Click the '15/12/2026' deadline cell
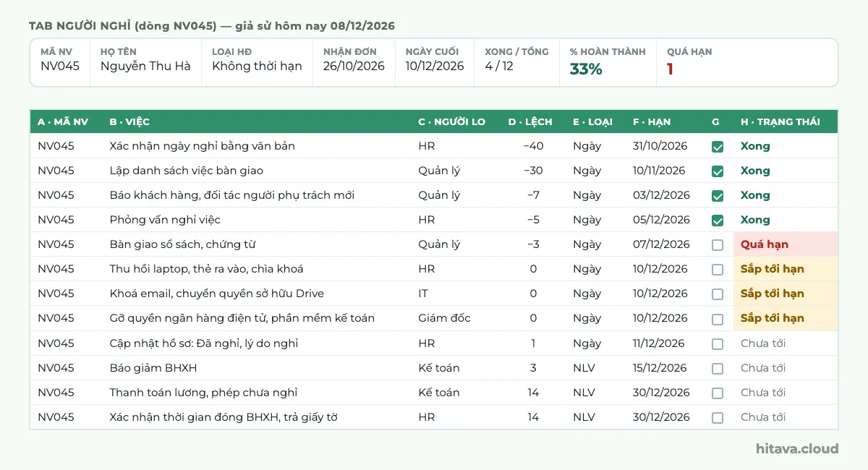868x470 pixels. coord(660,368)
